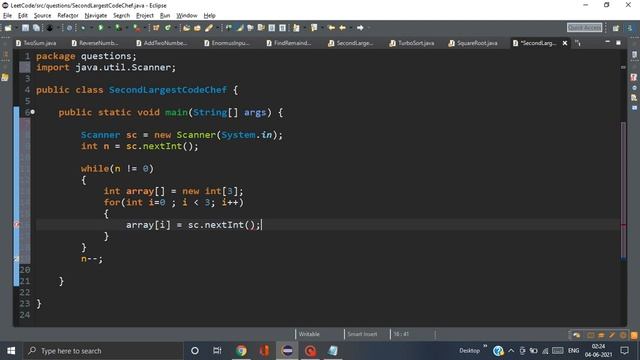Click the Eclipse icon in taskbar
This screenshot has width=640, height=360.
click(x=287, y=351)
